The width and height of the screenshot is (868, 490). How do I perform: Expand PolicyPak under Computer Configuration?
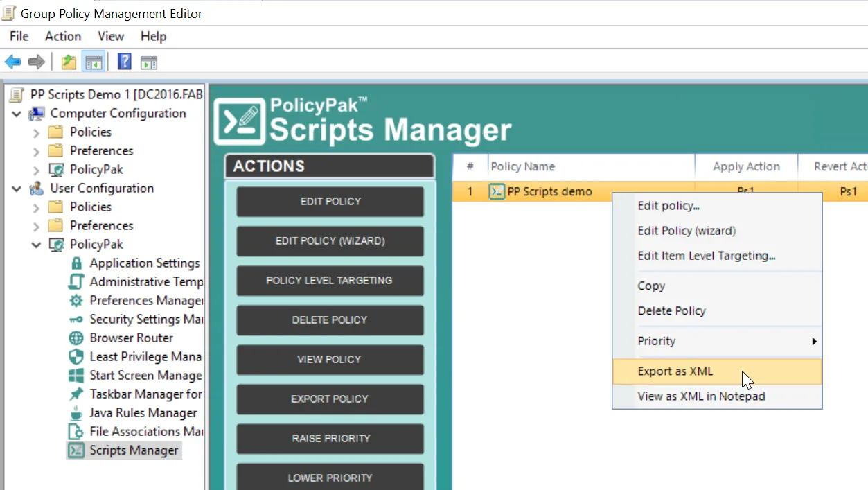click(x=36, y=170)
